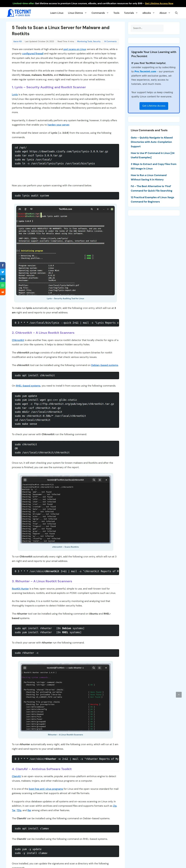Open 'Fd – The Best Alternative to Find' article

click(x=151, y=188)
